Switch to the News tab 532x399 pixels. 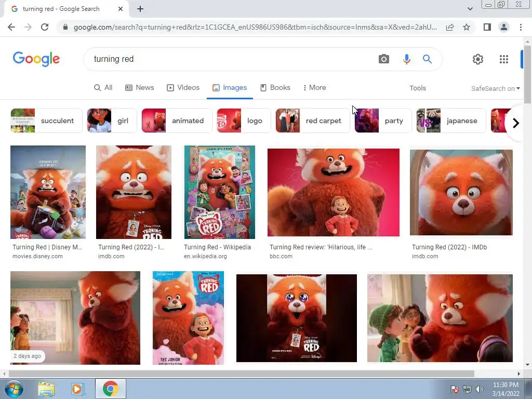point(139,87)
